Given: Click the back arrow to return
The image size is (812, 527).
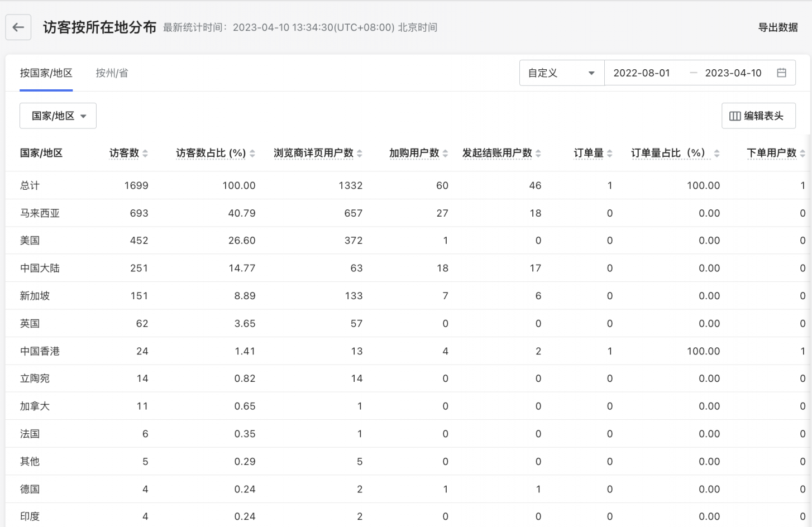Looking at the screenshot, I should point(18,27).
